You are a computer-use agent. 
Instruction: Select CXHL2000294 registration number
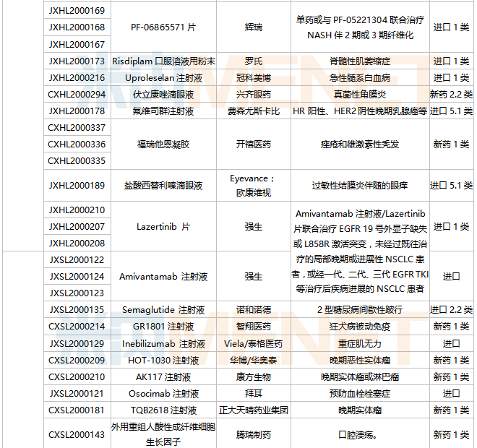tap(77, 95)
